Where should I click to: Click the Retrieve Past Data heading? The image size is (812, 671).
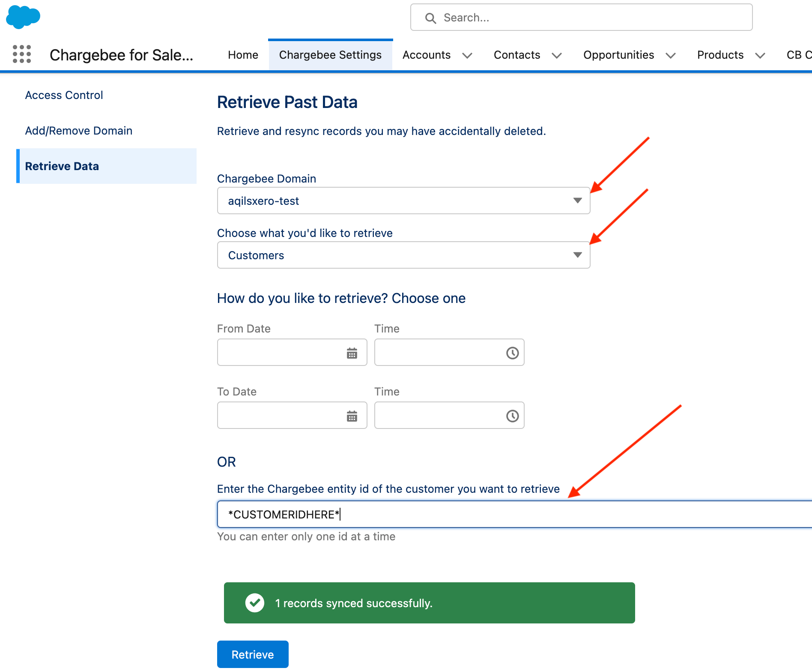click(x=287, y=102)
